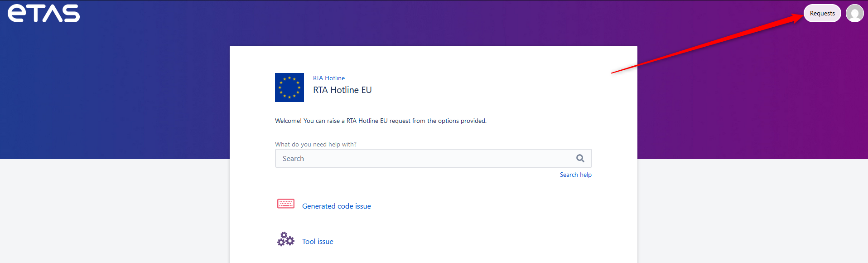Click the stars circle inside EU flag
Screen dimensions: 868x263
pos(289,88)
